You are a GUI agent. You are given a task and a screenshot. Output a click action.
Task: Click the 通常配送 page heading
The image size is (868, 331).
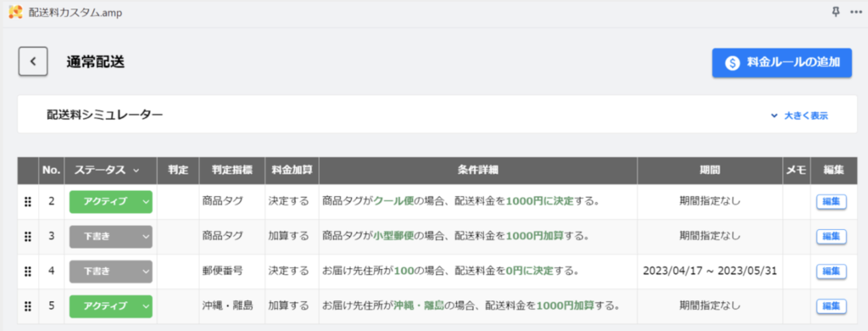[x=96, y=62]
